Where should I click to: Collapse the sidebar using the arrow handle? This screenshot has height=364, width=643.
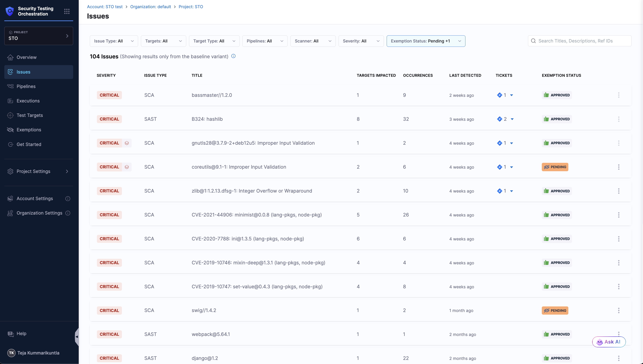click(77, 337)
